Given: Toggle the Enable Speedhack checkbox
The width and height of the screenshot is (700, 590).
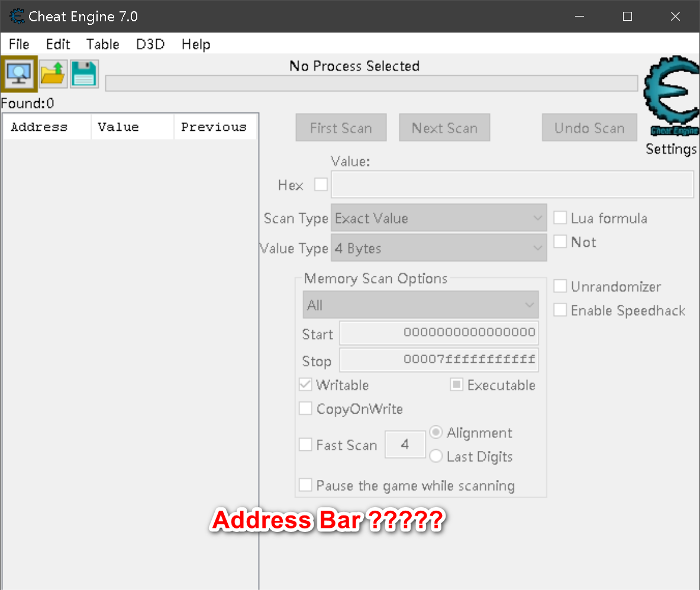Looking at the screenshot, I should tap(560, 310).
